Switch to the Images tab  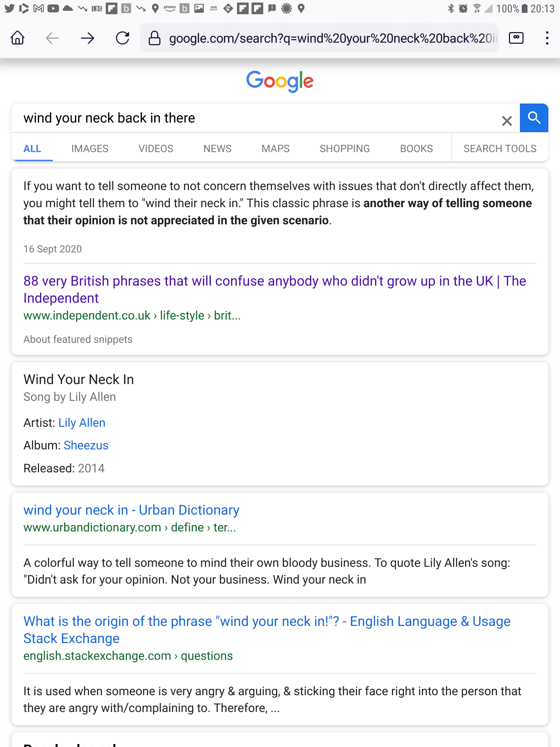90,148
